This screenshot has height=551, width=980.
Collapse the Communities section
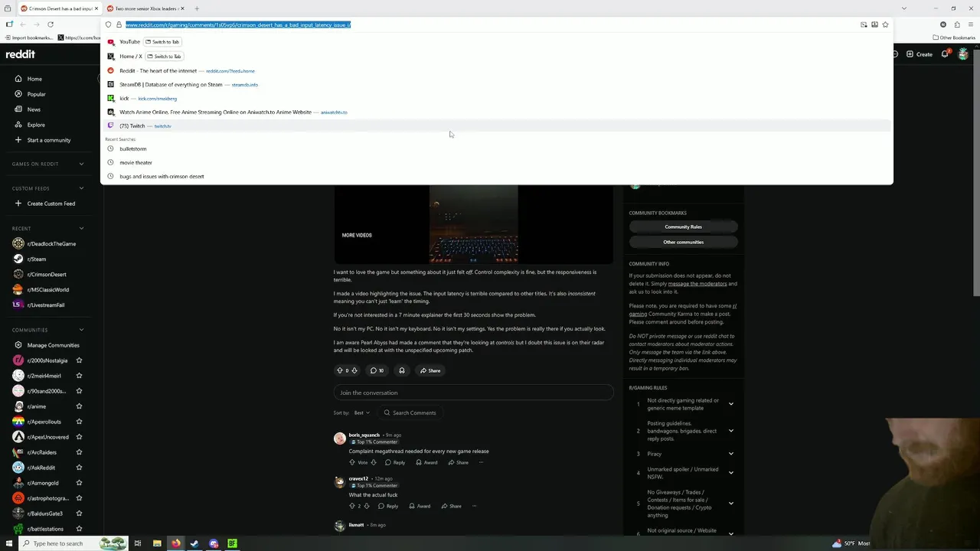tap(81, 330)
